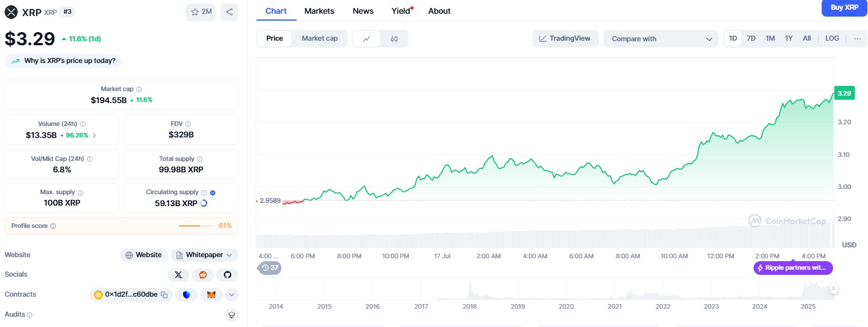Switch chart to Market cap
This screenshot has width=868, height=327.
pos(319,38)
